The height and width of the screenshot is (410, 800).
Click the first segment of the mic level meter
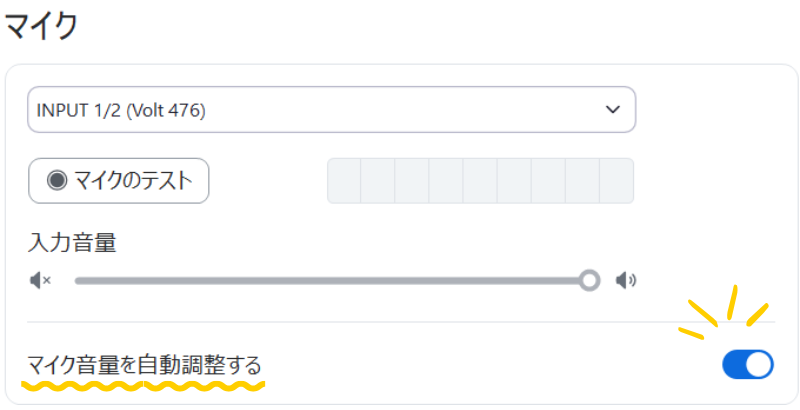coord(344,181)
